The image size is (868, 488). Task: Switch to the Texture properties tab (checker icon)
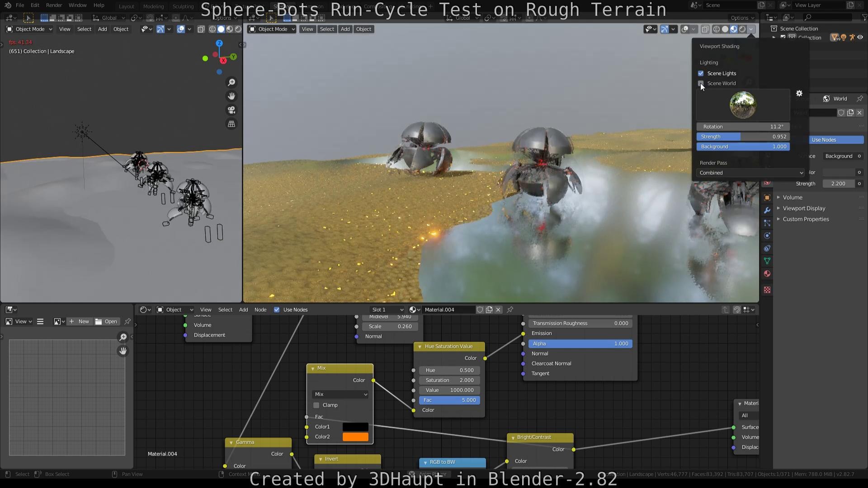click(x=767, y=290)
